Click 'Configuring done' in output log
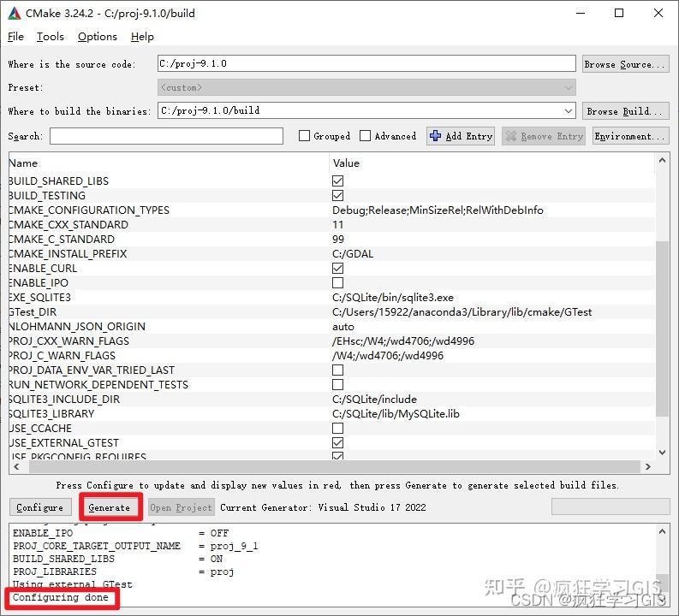 [60, 597]
